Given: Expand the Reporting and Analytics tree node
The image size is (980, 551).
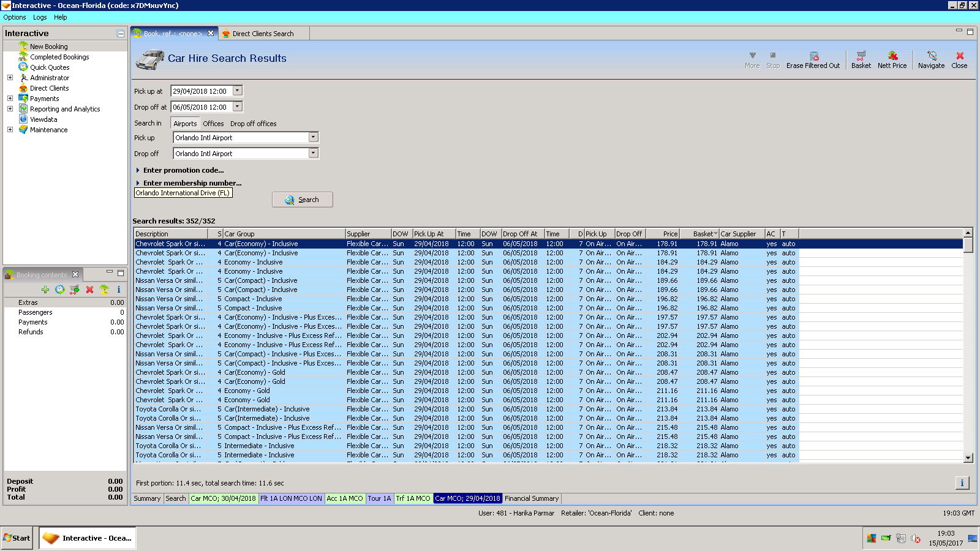Looking at the screenshot, I should coord(10,109).
